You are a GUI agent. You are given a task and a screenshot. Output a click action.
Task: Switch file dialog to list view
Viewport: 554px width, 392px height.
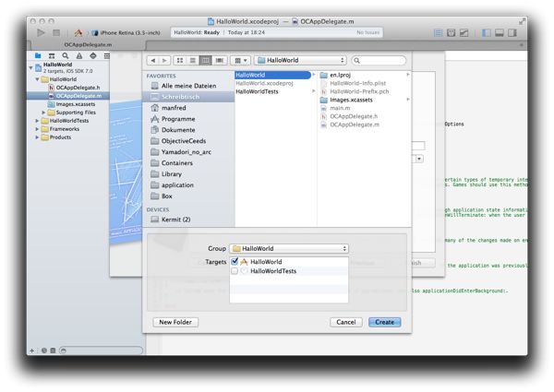pyautogui.click(x=193, y=60)
